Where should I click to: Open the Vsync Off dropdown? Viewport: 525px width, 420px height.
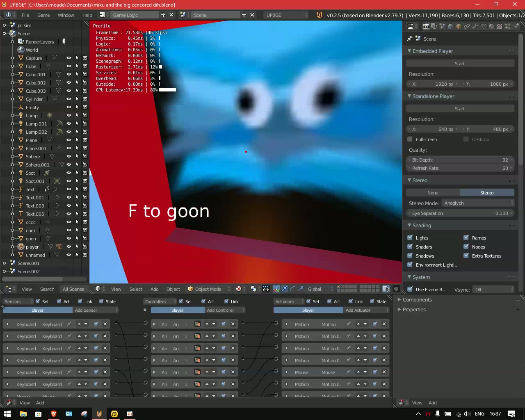(493, 289)
